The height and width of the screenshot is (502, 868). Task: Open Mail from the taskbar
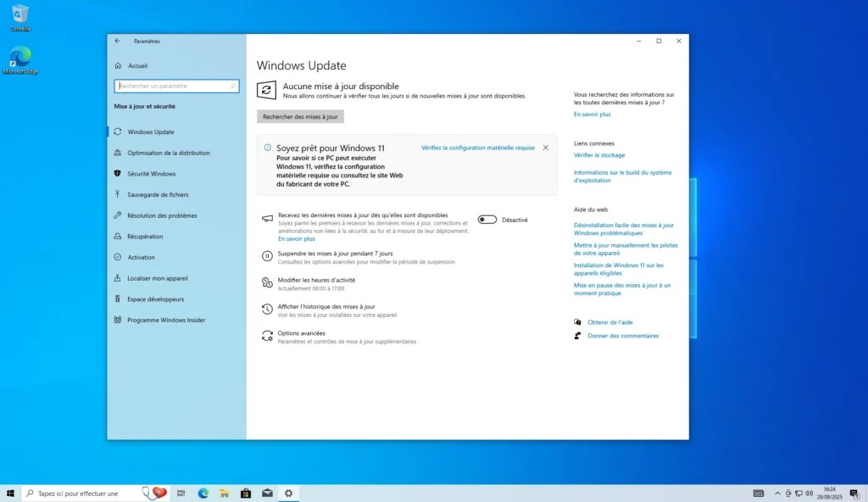[267, 494]
